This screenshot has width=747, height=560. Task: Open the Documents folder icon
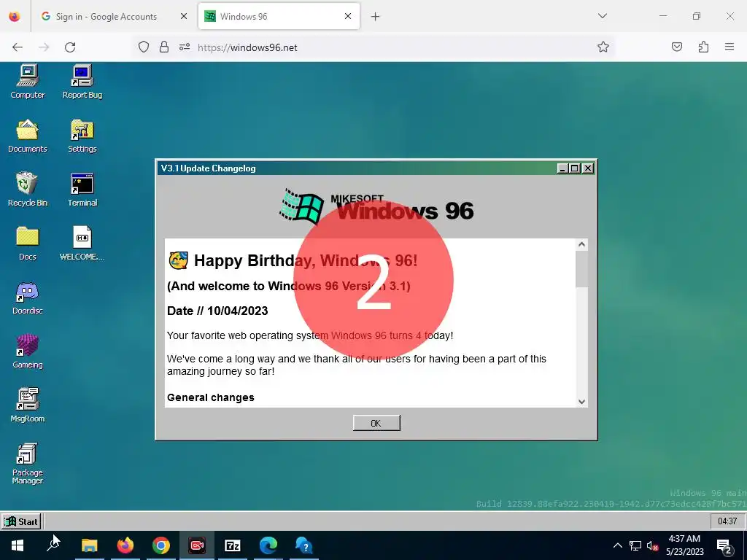click(x=28, y=136)
